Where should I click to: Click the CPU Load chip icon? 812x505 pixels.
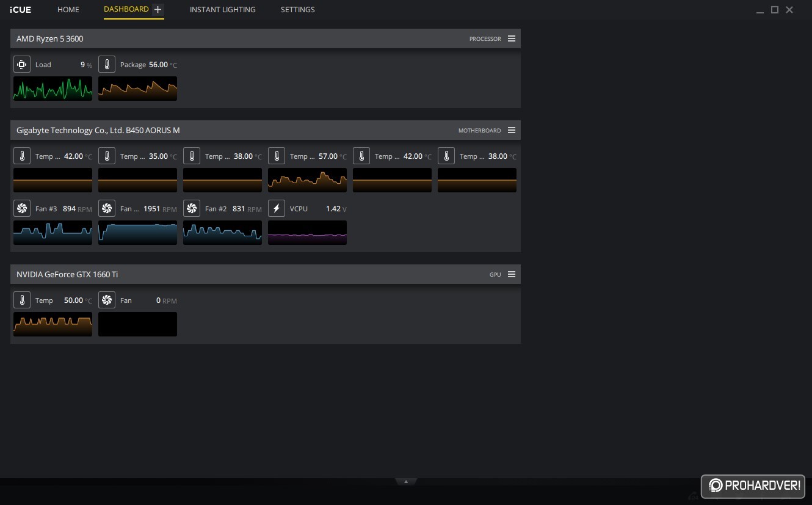pos(22,65)
